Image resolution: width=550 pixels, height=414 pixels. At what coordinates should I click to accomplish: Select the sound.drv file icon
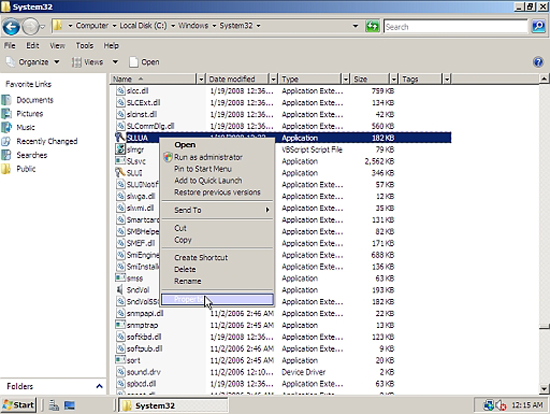tap(120, 372)
